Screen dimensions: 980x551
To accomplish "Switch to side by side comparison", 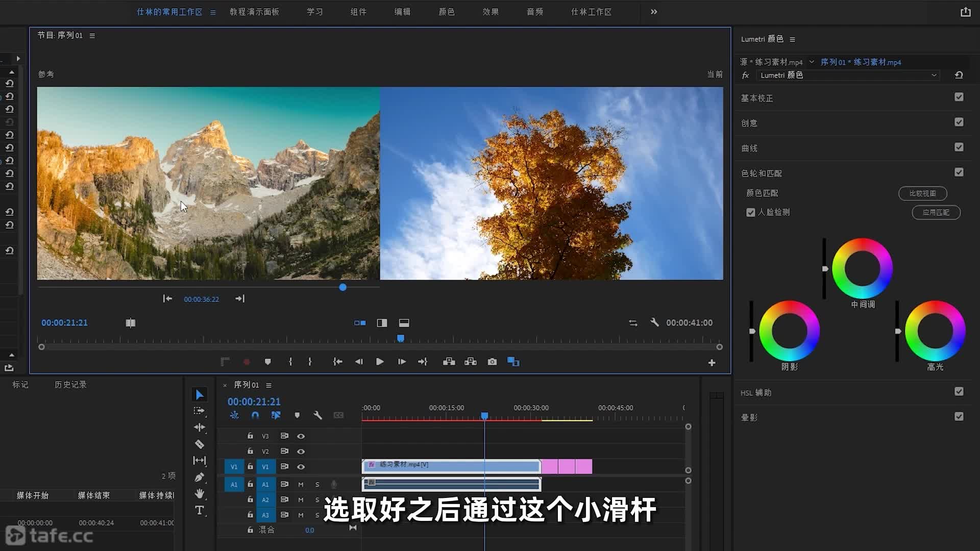I will click(x=360, y=323).
